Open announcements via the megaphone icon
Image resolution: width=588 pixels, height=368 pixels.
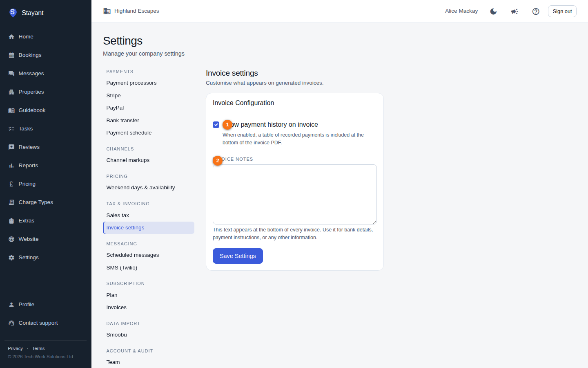pyautogui.click(x=514, y=11)
